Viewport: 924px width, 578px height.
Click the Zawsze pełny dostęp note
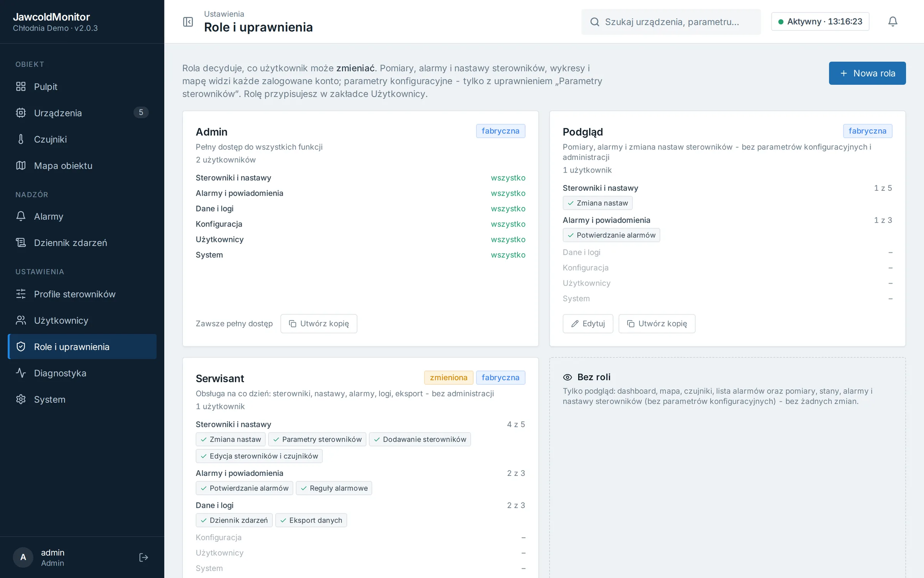pos(234,324)
